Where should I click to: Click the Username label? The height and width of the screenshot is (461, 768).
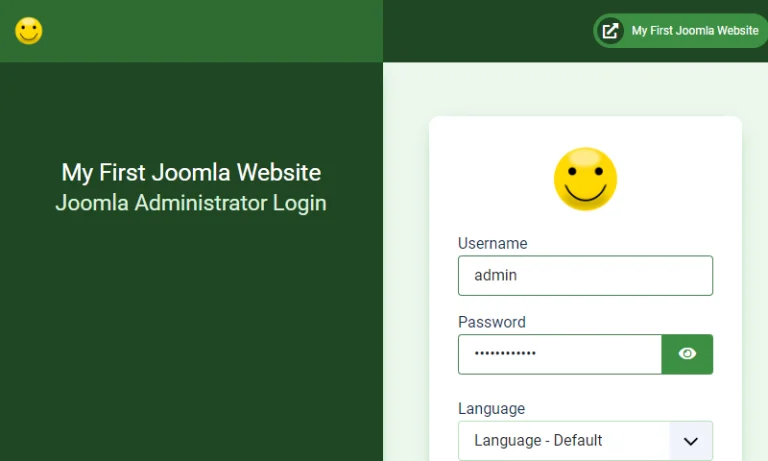tap(492, 243)
